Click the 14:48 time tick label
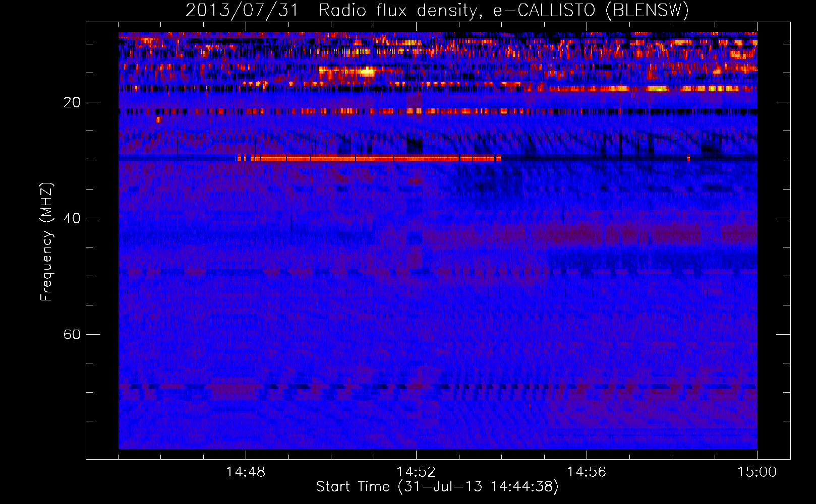This screenshot has height=504, width=816. click(246, 472)
